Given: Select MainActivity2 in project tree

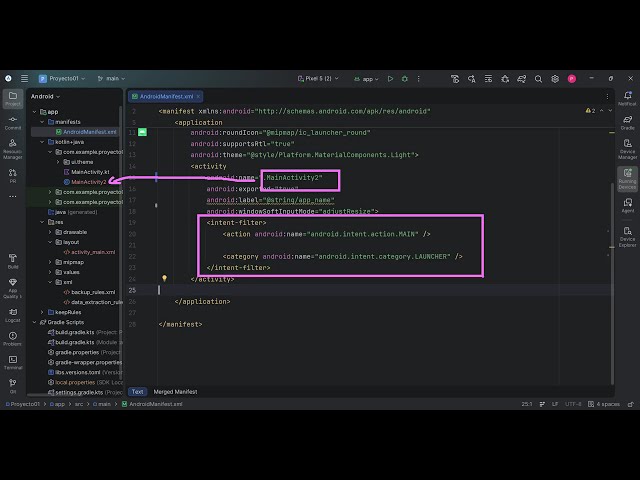Looking at the screenshot, I should pyautogui.click(x=85, y=182).
